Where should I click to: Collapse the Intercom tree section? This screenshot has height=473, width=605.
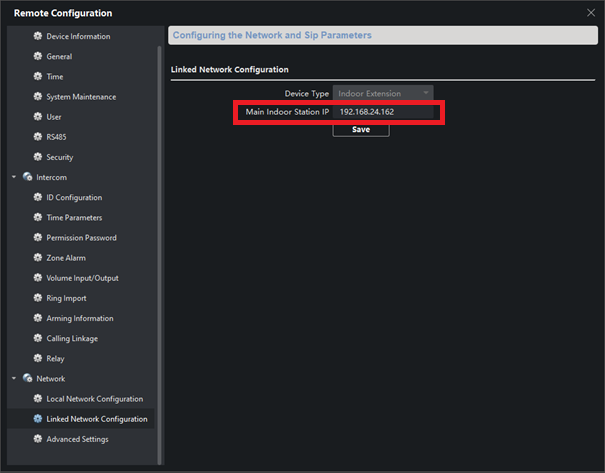click(14, 177)
